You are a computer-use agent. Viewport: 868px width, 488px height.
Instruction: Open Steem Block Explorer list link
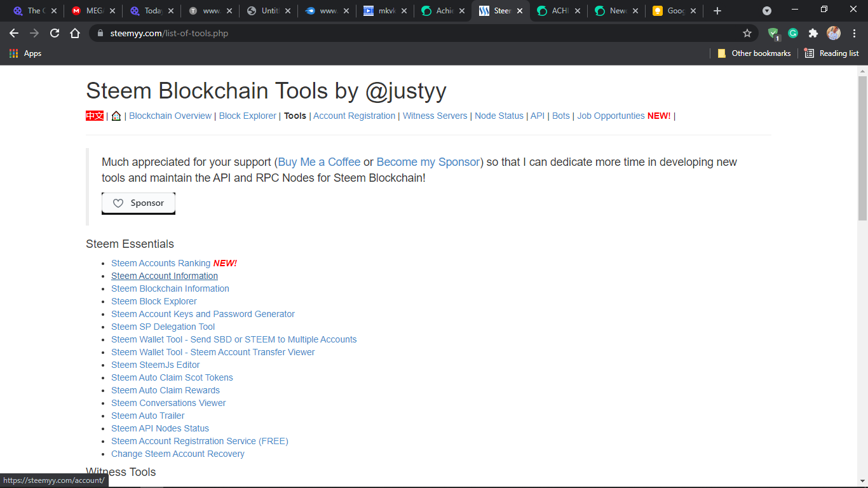[154, 301]
